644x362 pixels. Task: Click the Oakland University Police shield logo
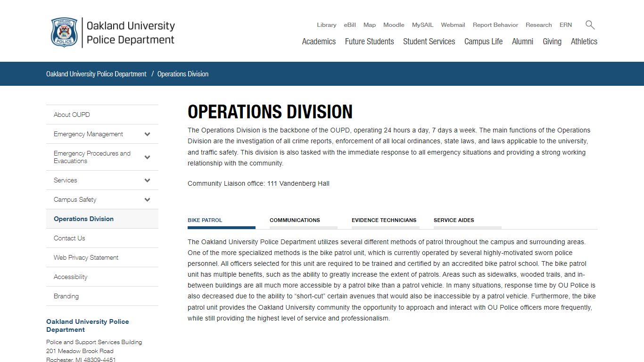coord(64,33)
